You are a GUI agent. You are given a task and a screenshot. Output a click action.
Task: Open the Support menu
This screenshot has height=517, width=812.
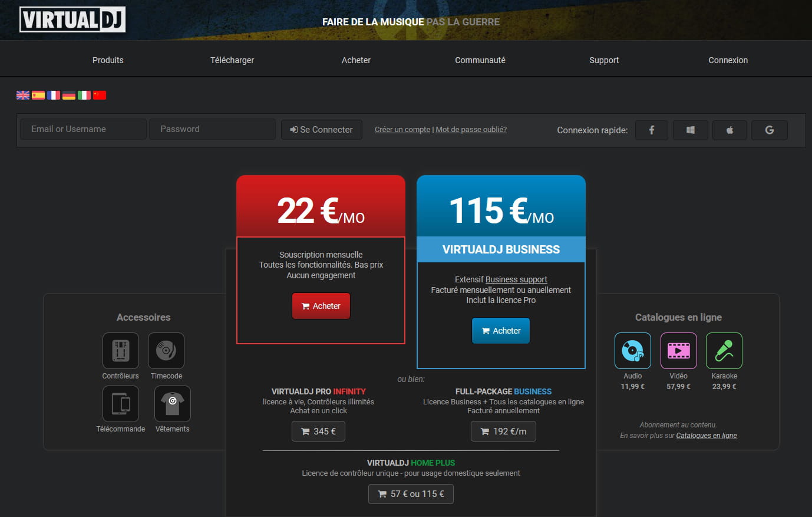point(604,60)
